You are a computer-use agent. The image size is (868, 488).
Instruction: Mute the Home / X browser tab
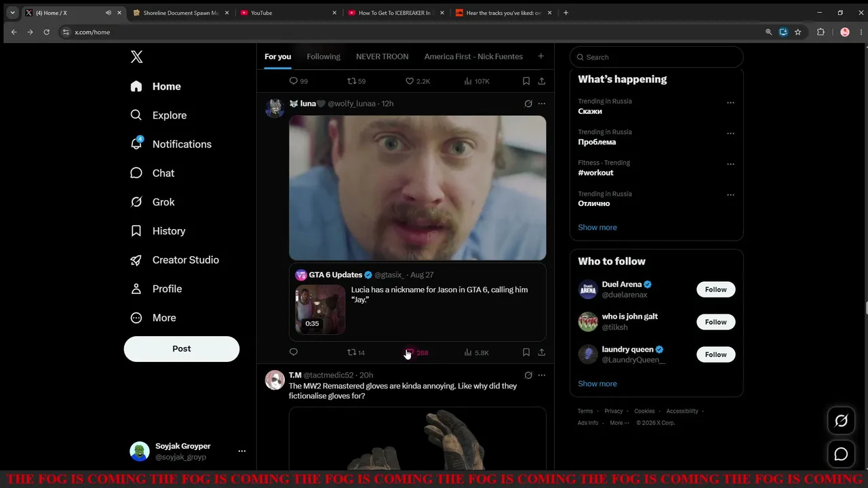pos(108,13)
